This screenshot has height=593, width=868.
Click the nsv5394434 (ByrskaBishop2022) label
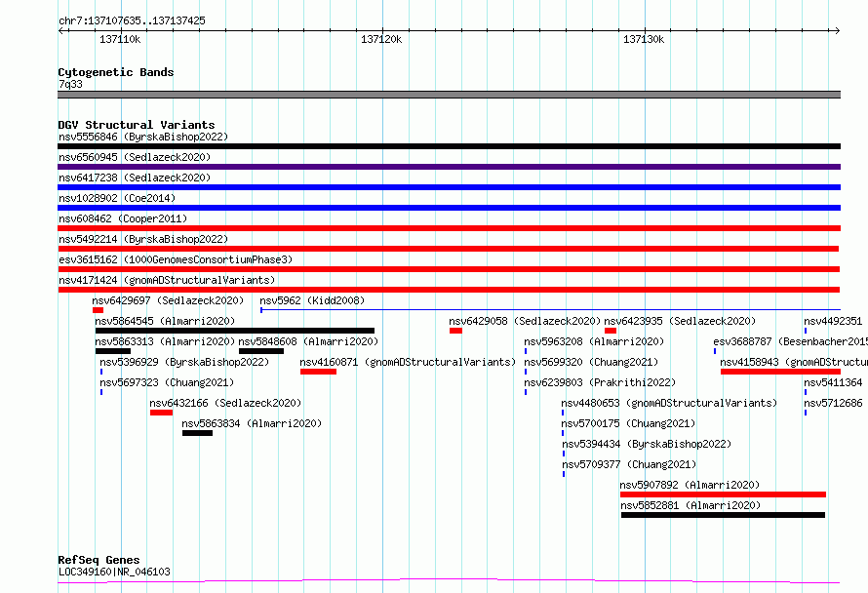click(x=647, y=444)
